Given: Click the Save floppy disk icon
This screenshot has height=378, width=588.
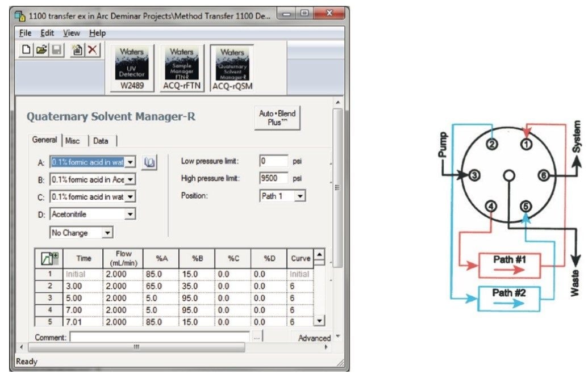Looking at the screenshot, I should tap(57, 49).
